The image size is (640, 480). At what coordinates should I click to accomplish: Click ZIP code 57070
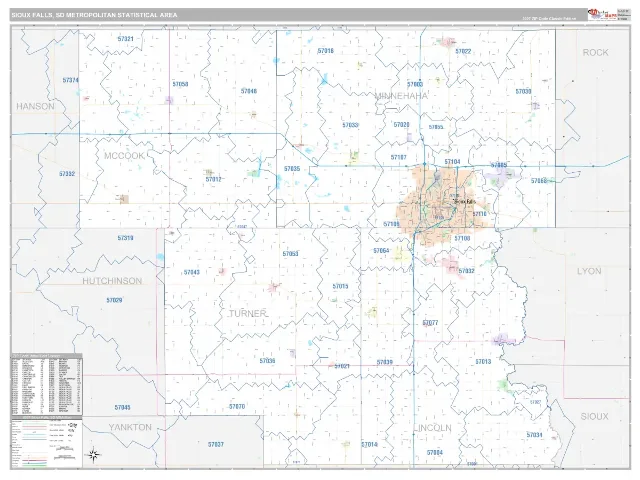(x=237, y=407)
